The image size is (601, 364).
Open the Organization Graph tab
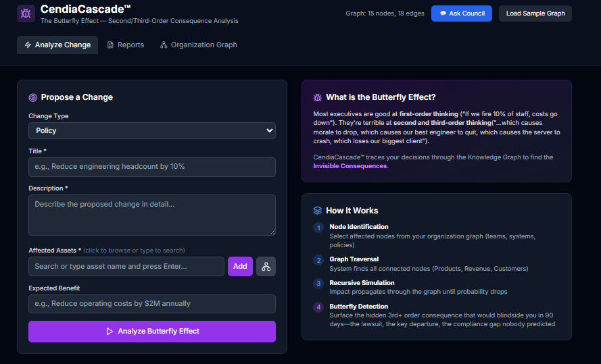(199, 45)
